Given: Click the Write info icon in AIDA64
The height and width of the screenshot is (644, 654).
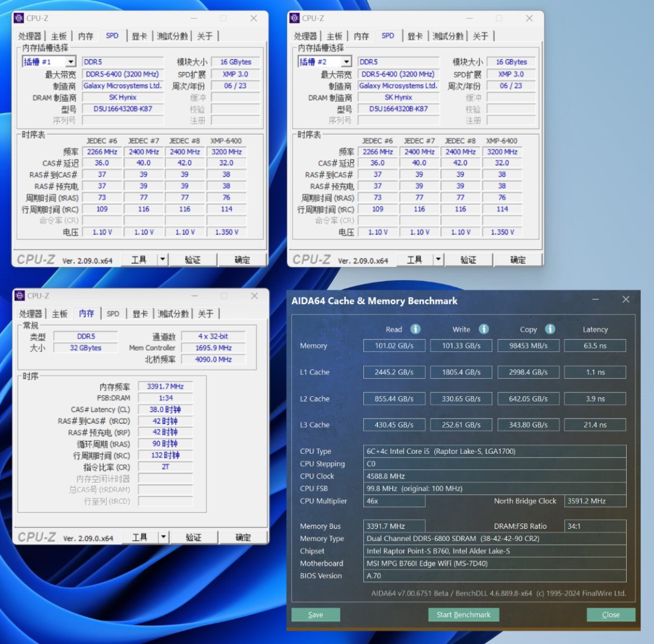Looking at the screenshot, I should 483,329.
